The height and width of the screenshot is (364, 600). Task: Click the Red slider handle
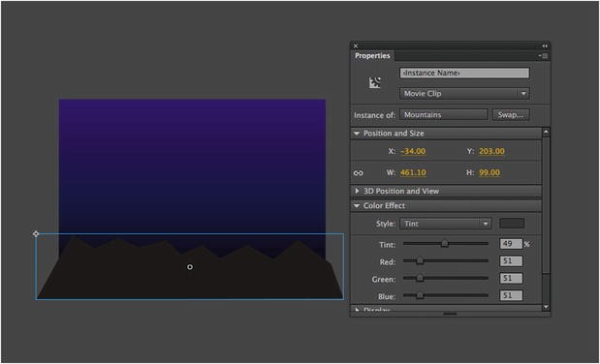click(x=420, y=260)
